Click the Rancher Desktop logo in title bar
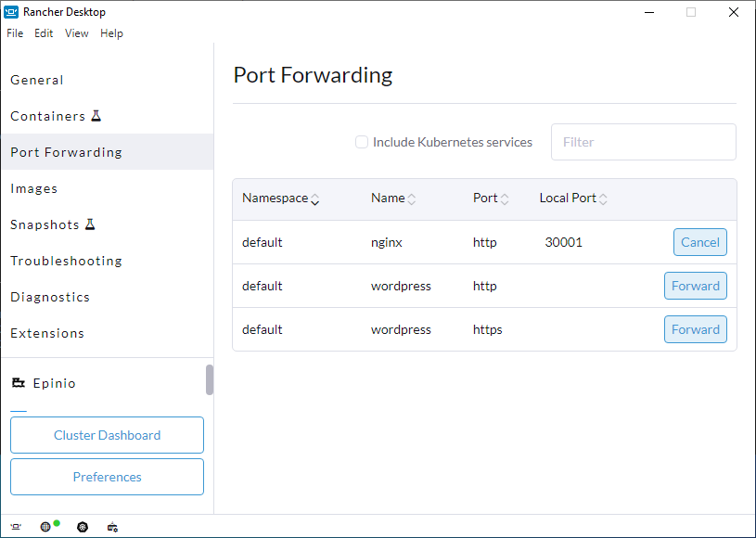The image size is (756, 538). [x=11, y=12]
